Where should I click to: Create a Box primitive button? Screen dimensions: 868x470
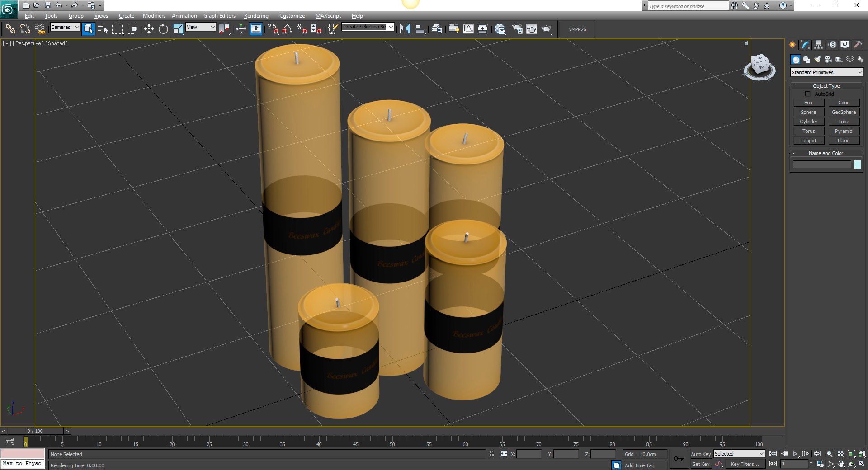(x=808, y=103)
